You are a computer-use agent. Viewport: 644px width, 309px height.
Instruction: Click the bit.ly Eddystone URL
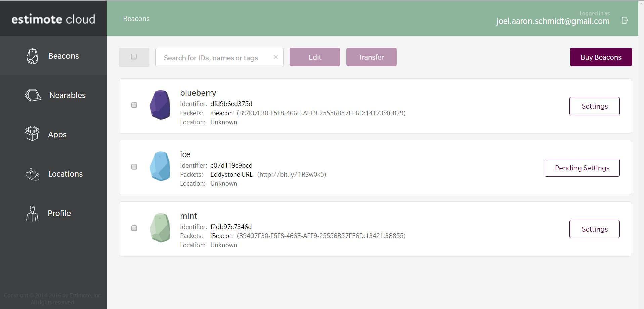click(x=292, y=175)
